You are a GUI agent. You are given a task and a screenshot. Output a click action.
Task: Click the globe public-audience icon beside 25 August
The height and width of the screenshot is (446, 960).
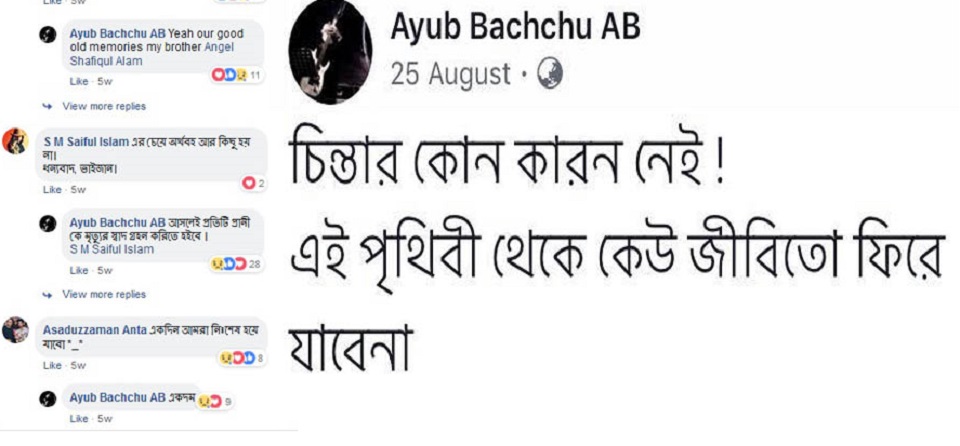coord(550,75)
